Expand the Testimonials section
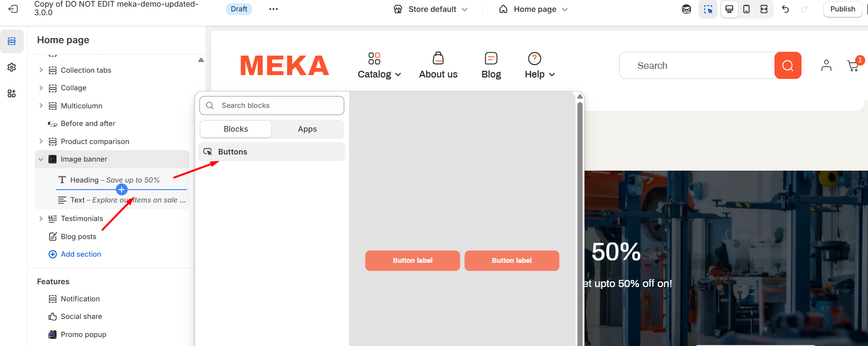 point(41,219)
